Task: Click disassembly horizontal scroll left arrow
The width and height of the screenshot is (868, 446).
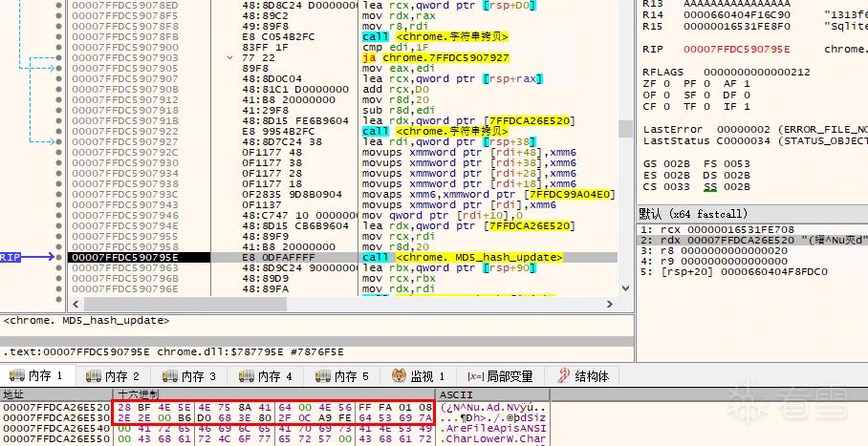Action: pos(76,304)
